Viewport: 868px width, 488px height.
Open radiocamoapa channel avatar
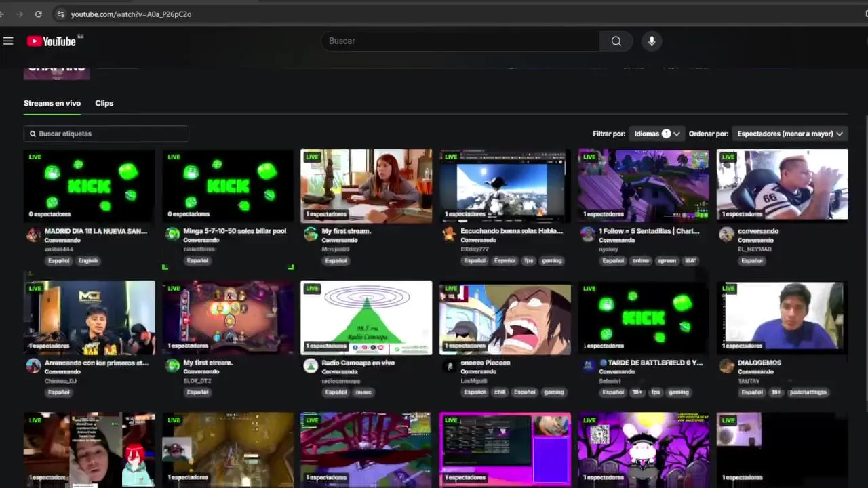pyautogui.click(x=311, y=366)
